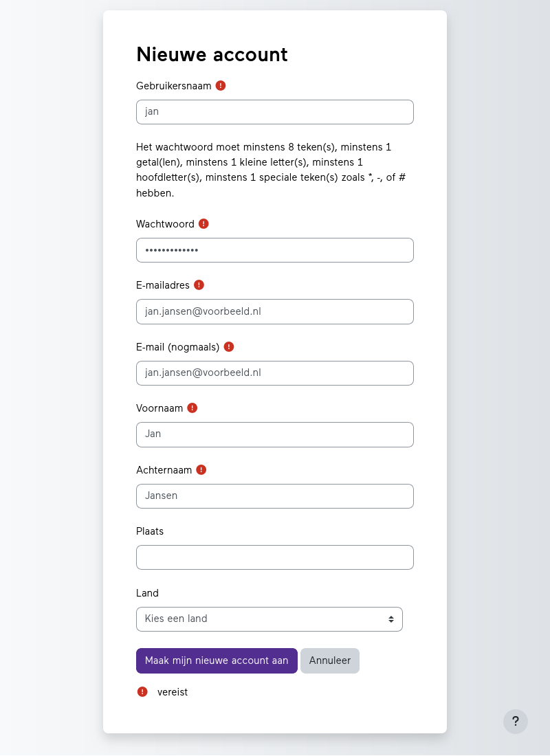This screenshot has height=756, width=550.
Task: Click the Achternaam field showing Jansen
Action: tap(275, 496)
